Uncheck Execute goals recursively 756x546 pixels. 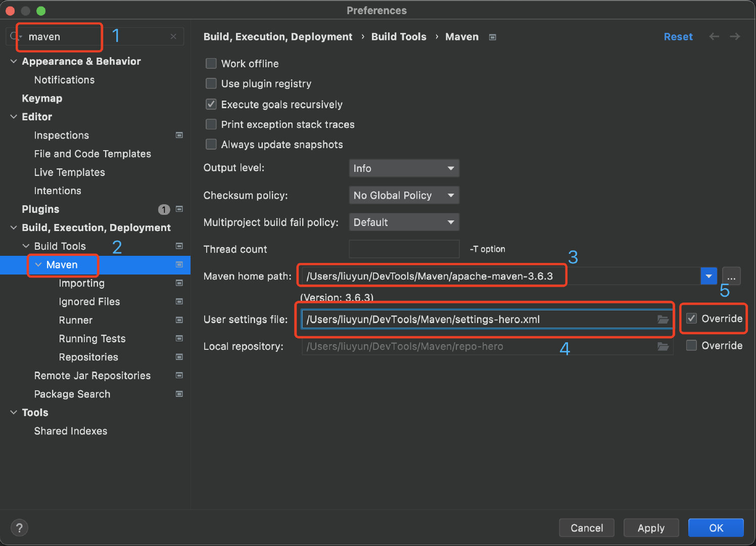point(211,104)
